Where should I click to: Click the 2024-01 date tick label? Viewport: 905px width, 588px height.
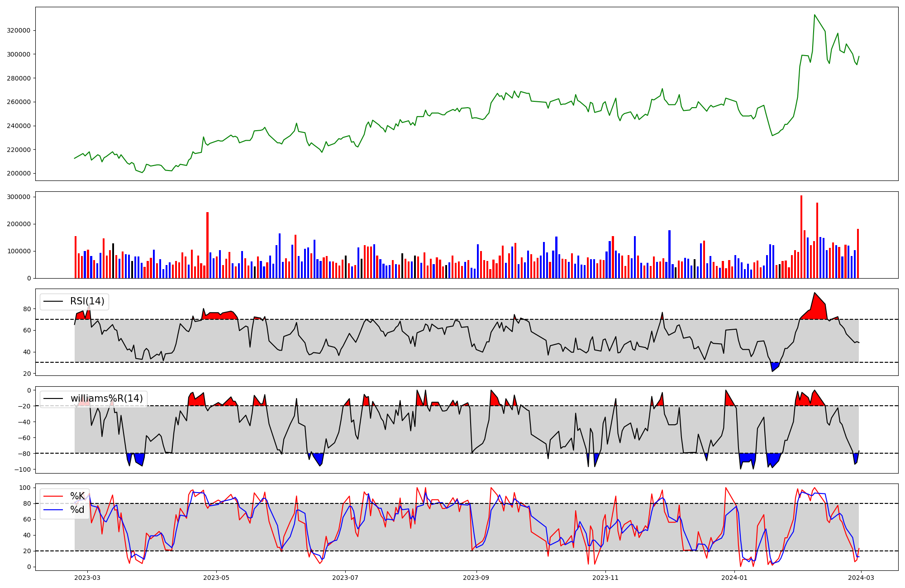tap(734, 578)
